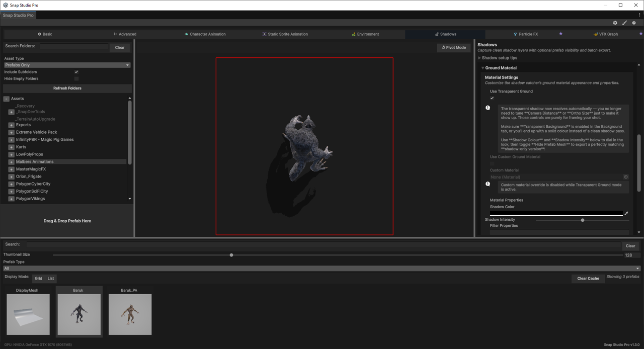Click the star icon next to VFX Graph
The width and height of the screenshot is (644, 349).
click(641, 34)
